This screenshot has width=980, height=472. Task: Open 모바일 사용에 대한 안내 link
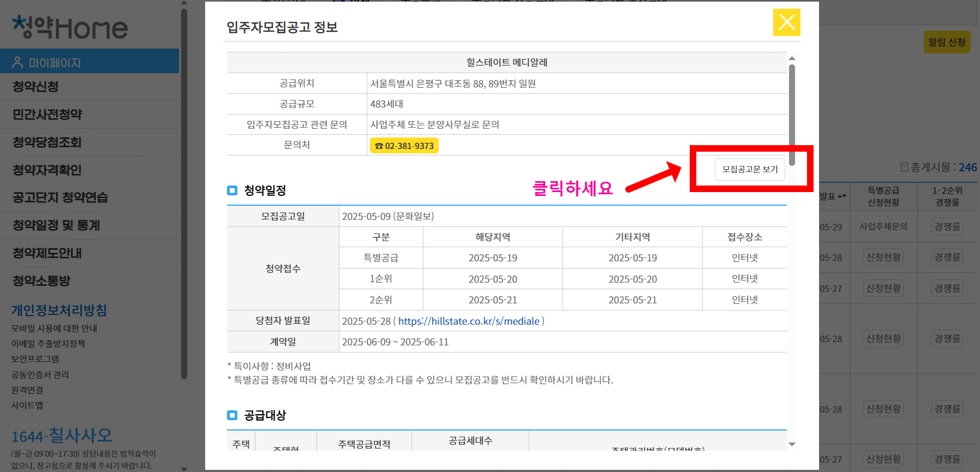[x=54, y=328]
